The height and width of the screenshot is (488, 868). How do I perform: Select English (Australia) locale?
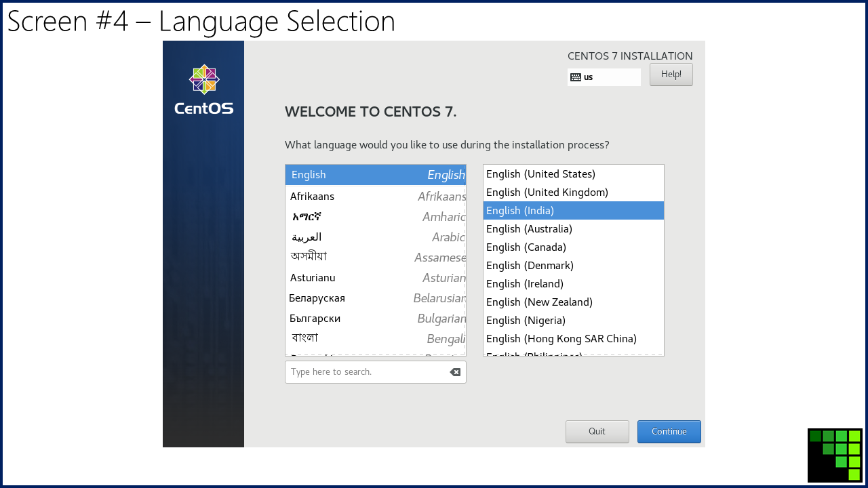coord(573,229)
